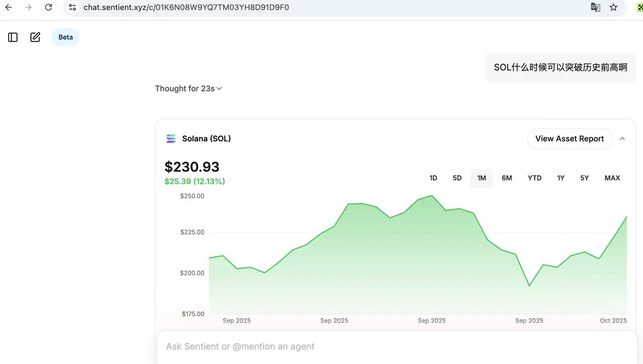643x364 pixels.
Task: Open the translate page icon in address bar
Action: click(x=595, y=7)
